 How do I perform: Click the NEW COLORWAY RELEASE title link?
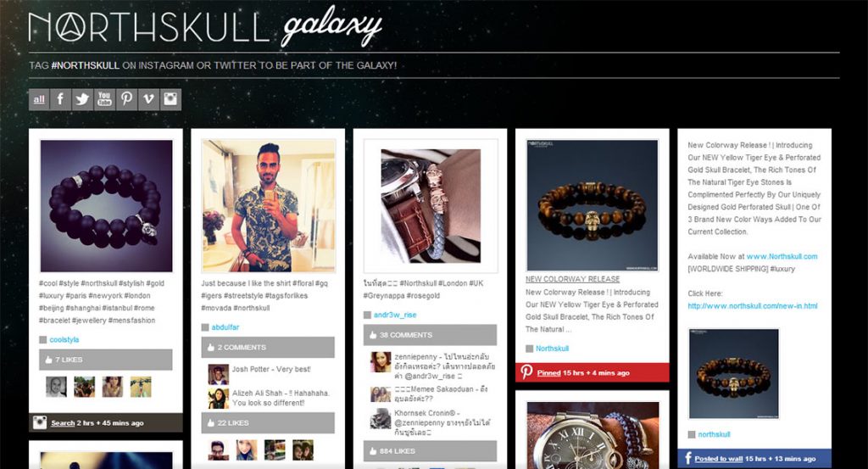point(572,279)
